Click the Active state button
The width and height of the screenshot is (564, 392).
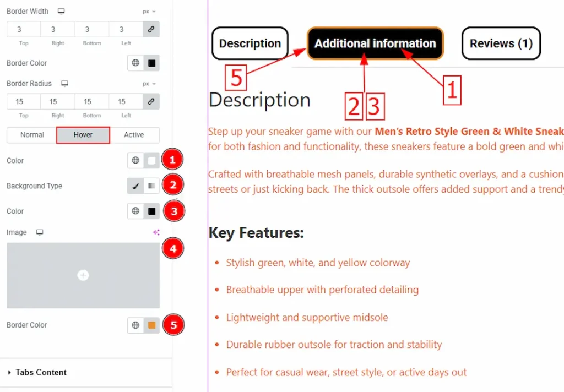(x=134, y=135)
